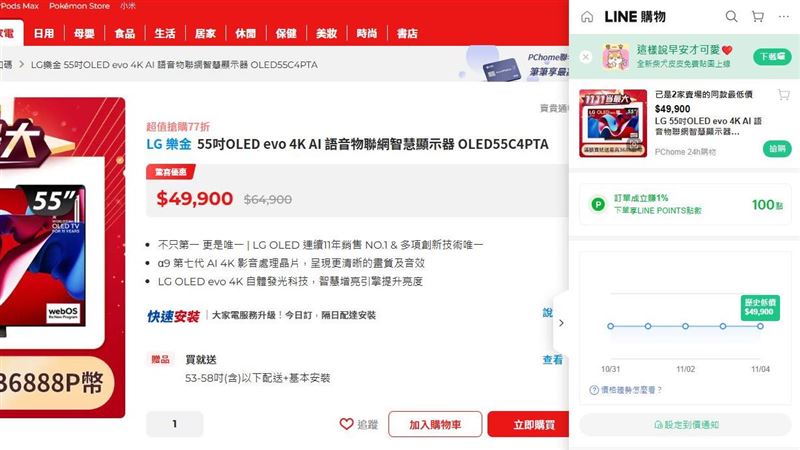This screenshot has width=800, height=450.
Task: Add the LG OLED listing to cart icon
Action: click(784, 94)
